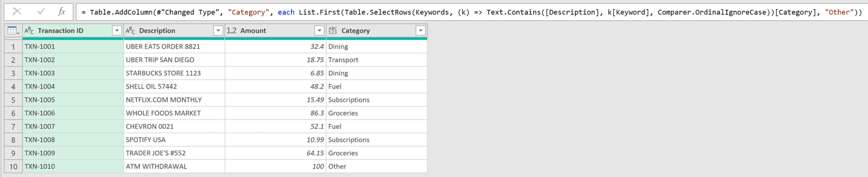Select the Description column header
Screen dimensions: 868x177
click(x=174, y=31)
